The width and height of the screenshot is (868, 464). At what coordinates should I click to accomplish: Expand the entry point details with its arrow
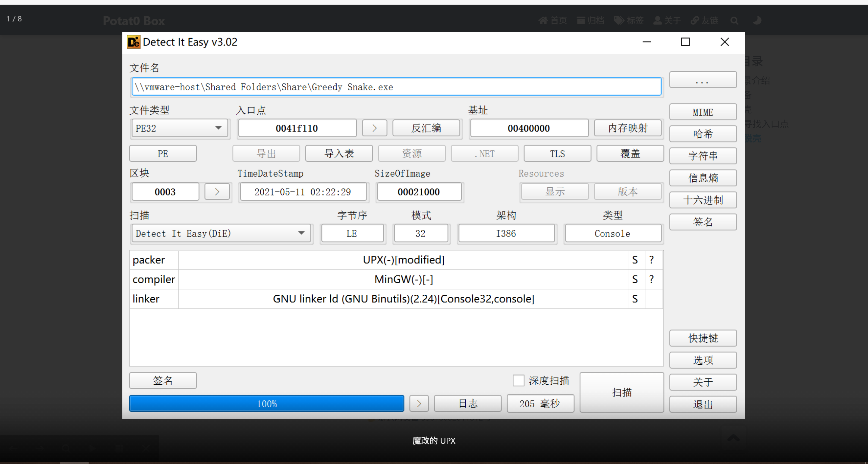pyautogui.click(x=374, y=128)
